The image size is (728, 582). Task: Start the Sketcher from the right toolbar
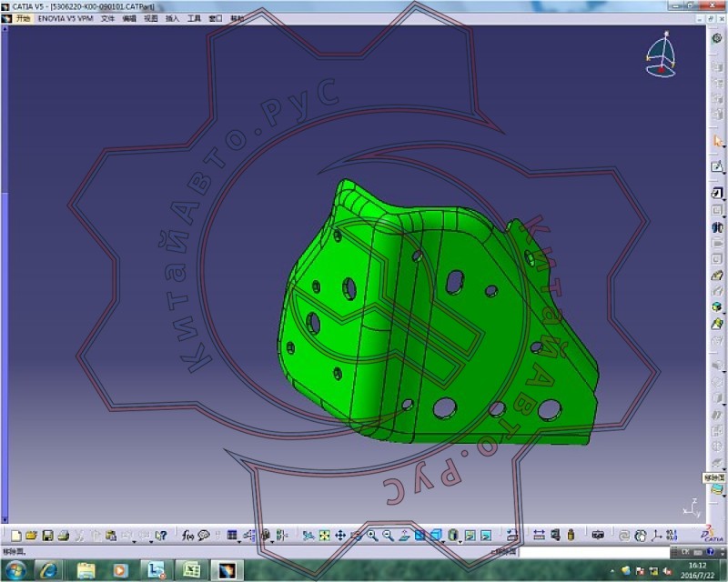pos(717,166)
